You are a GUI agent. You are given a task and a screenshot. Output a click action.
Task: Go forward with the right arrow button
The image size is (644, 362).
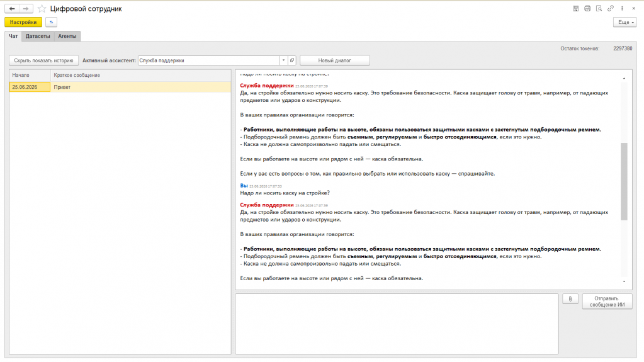(26, 9)
